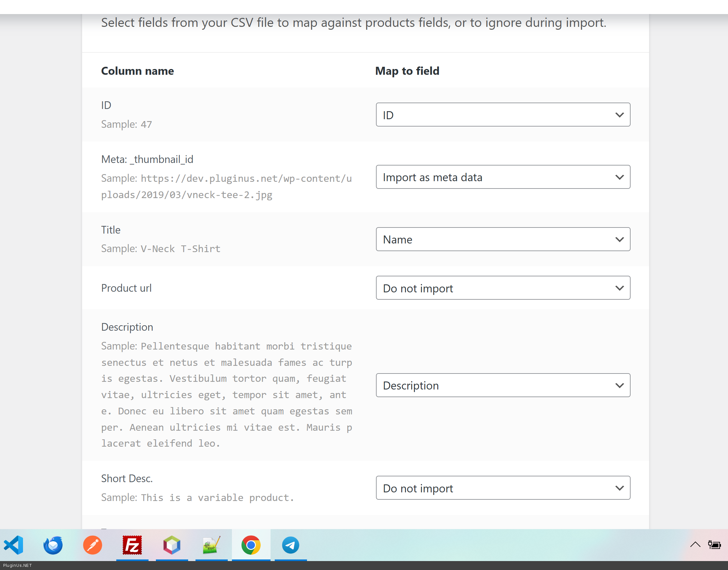Launch Postman from the taskbar
The width and height of the screenshot is (728, 570).
[x=92, y=545]
